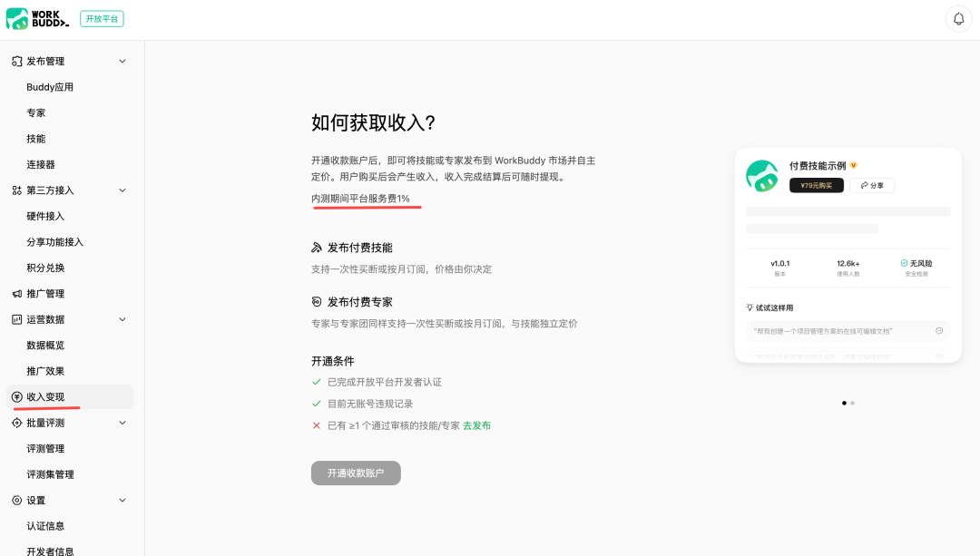Open 认证信息 menu item
Screen dimensions: 980x556
tap(45, 526)
